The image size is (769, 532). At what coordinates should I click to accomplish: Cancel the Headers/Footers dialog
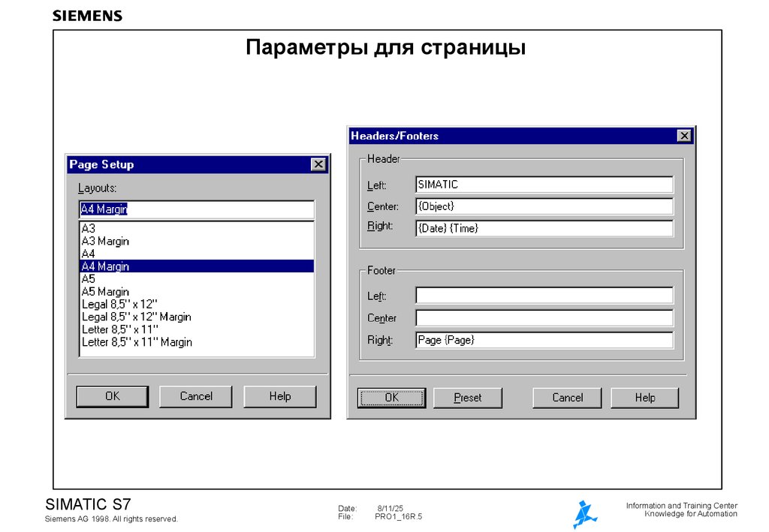(x=567, y=398)
